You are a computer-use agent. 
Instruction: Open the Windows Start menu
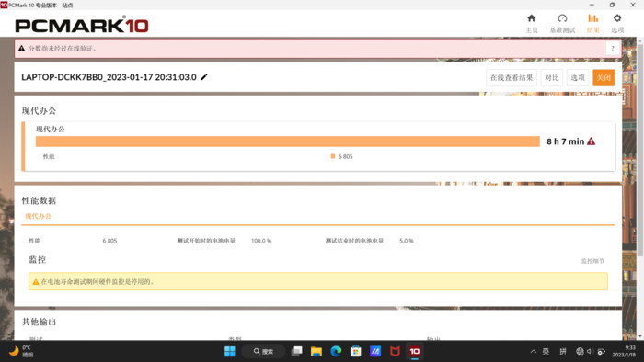(x=230, y=351)
